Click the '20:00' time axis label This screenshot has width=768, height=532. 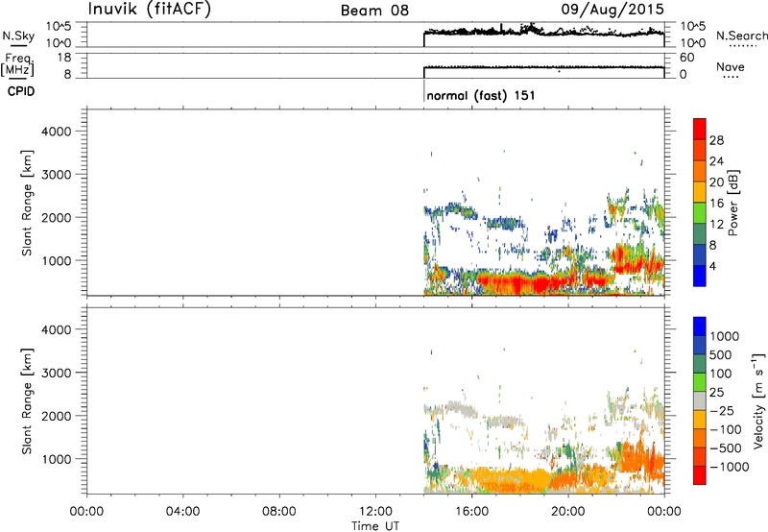[567, 512]
